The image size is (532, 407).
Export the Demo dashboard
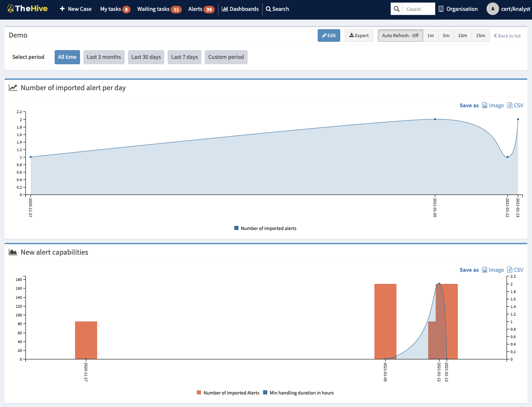pyautogui.click(x=359, y=35)
